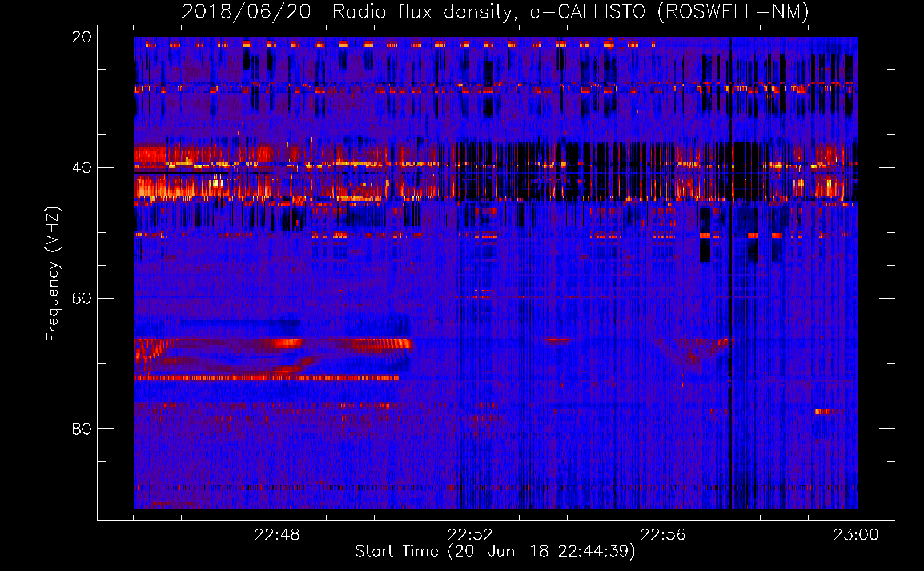Click the 22:48 time tick label
This screenshot has width=924, height=571.
point(277,534)
